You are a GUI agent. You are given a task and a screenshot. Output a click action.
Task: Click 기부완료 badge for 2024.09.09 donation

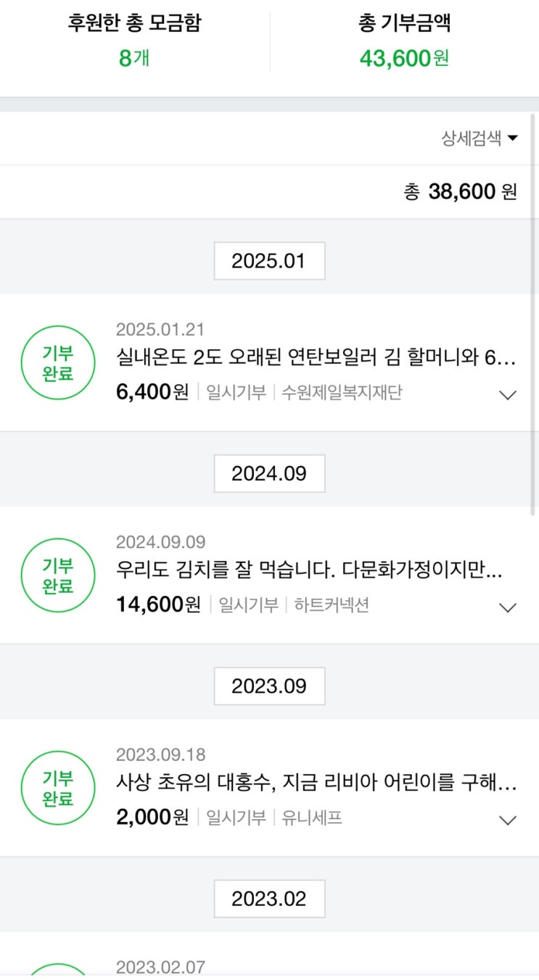pos(58,576)
